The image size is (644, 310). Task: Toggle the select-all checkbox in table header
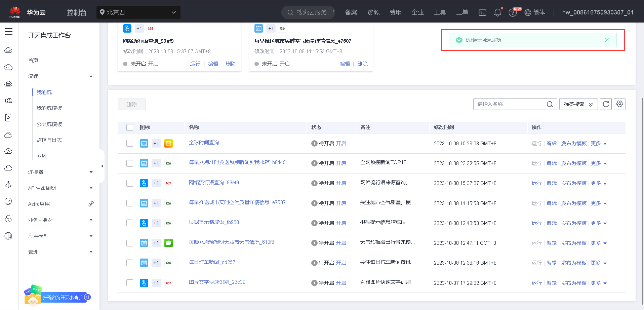point(130,127)
